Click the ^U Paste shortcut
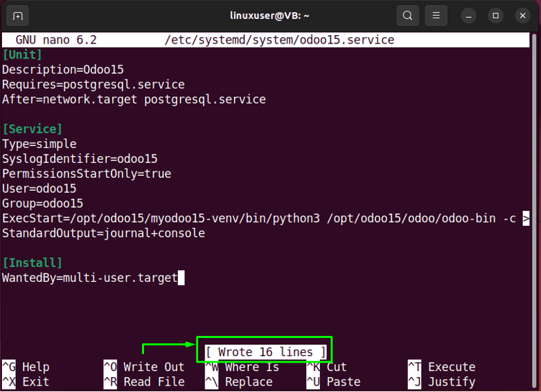The image size is (541, 392). pos(334,382)
